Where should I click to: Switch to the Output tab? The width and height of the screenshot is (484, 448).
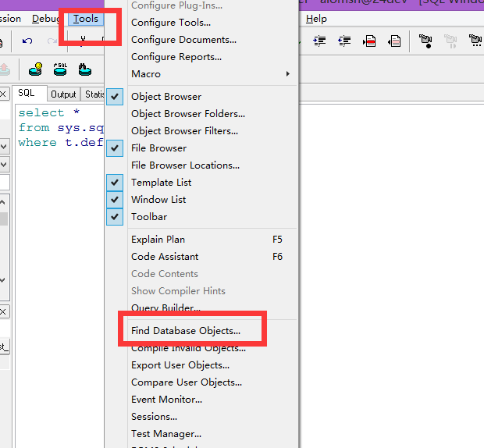pos(63,94)
